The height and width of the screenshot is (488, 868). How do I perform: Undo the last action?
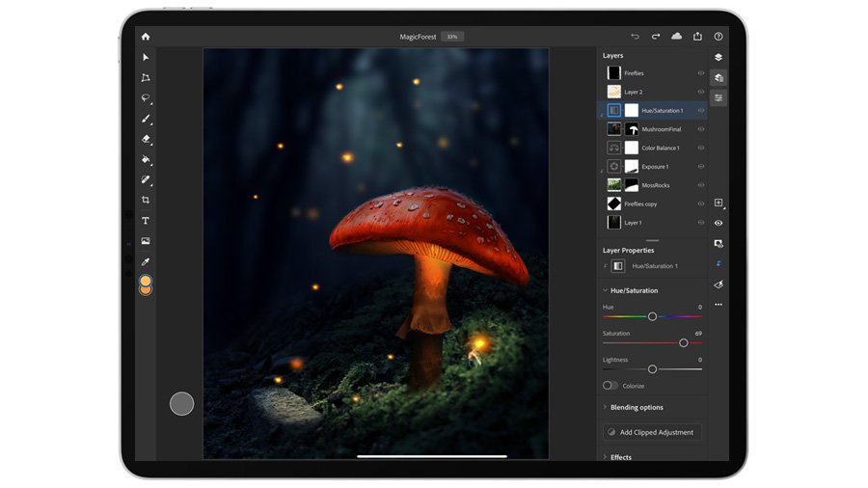point(635,37)
